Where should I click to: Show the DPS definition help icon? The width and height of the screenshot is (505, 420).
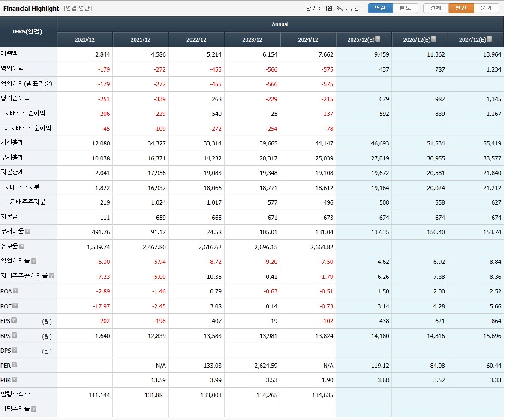[15, 350]
